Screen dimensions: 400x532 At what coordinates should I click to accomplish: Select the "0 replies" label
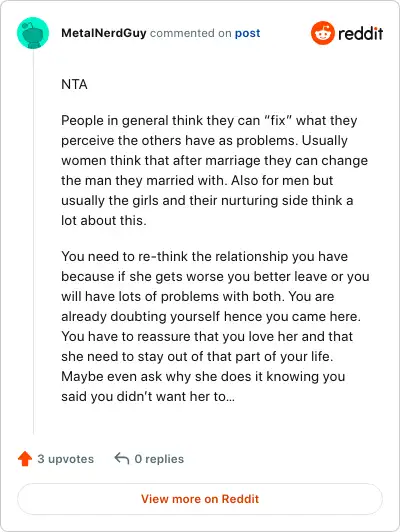coord(159,459)
